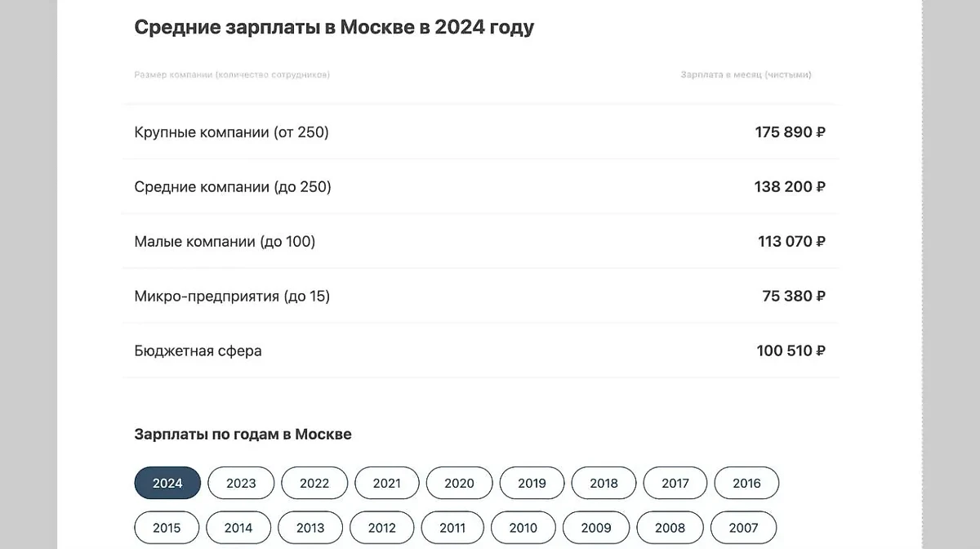
Task: Choose year 2020
Action: [459, 483]
